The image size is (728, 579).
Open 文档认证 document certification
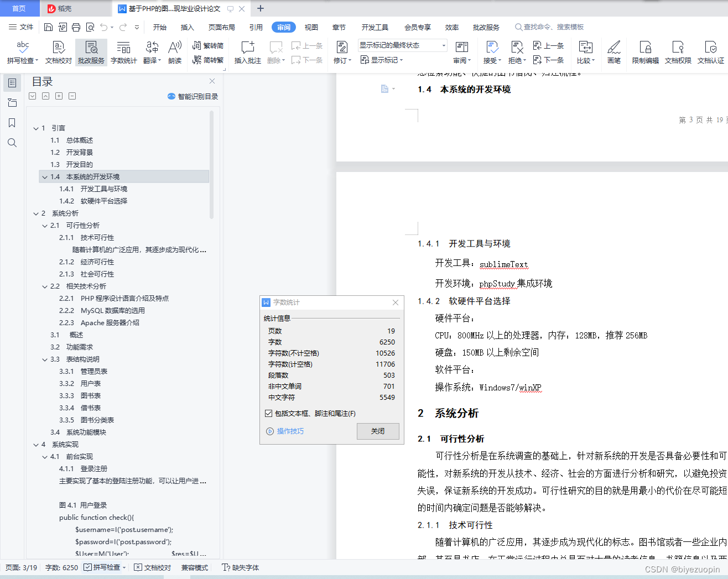pyautogui.click(x=711, y=53)
